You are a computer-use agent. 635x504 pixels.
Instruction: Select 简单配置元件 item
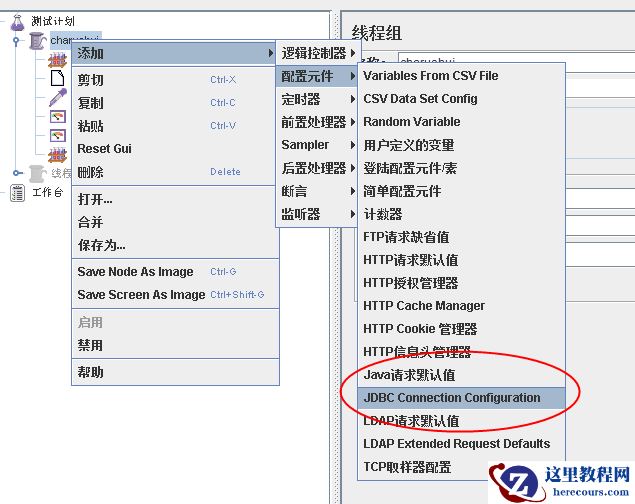461,191
